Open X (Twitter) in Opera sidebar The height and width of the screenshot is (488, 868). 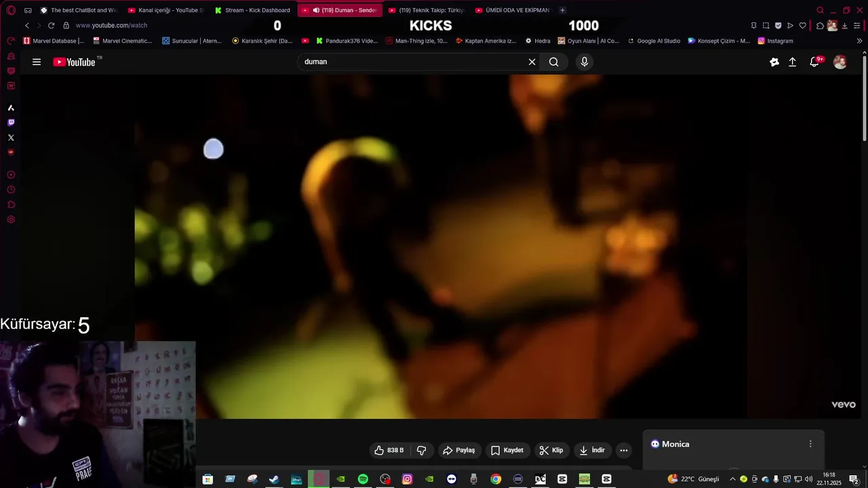[11, 138]
